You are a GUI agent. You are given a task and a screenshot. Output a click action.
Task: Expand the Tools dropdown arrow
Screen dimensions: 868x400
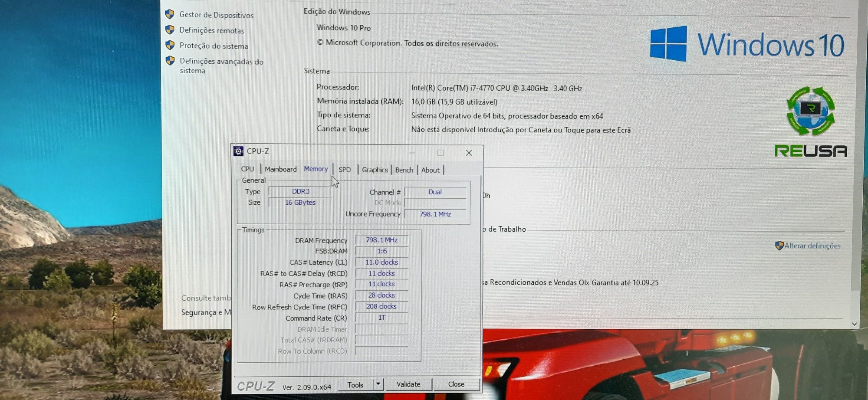[x=378, y=384]
